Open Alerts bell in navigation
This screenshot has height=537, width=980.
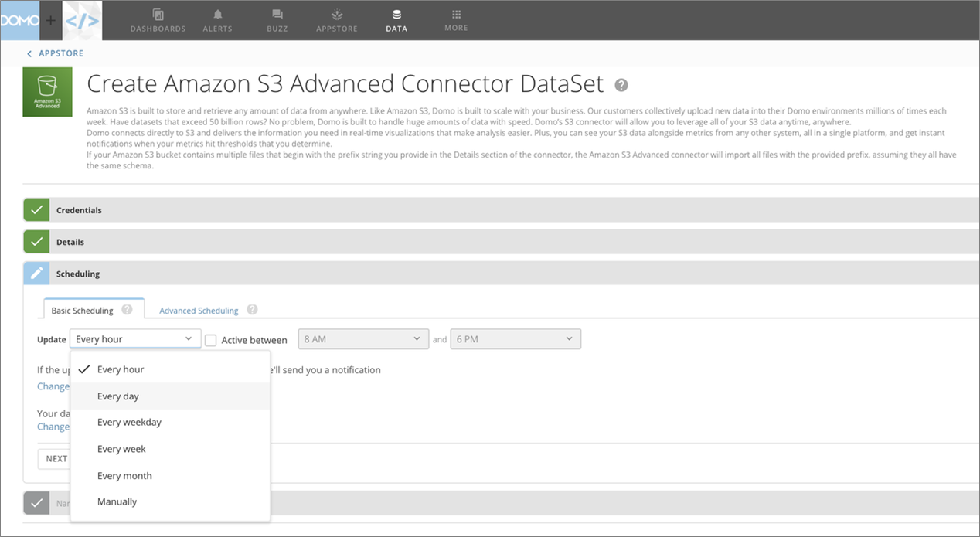click(x=217, y=21)
